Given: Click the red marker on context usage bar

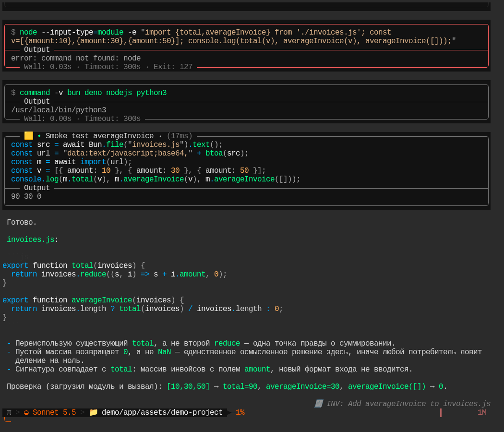Looking at the screenshot, I should click(x=441, y=413).
